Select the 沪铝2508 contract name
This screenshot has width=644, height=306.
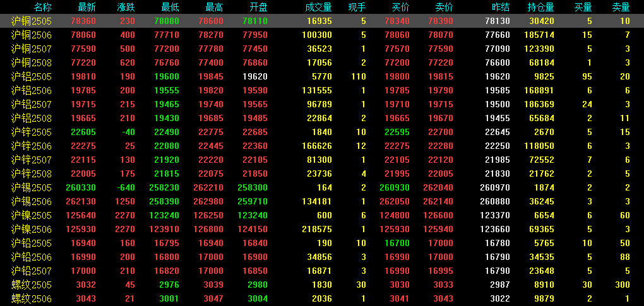(31, 118)
